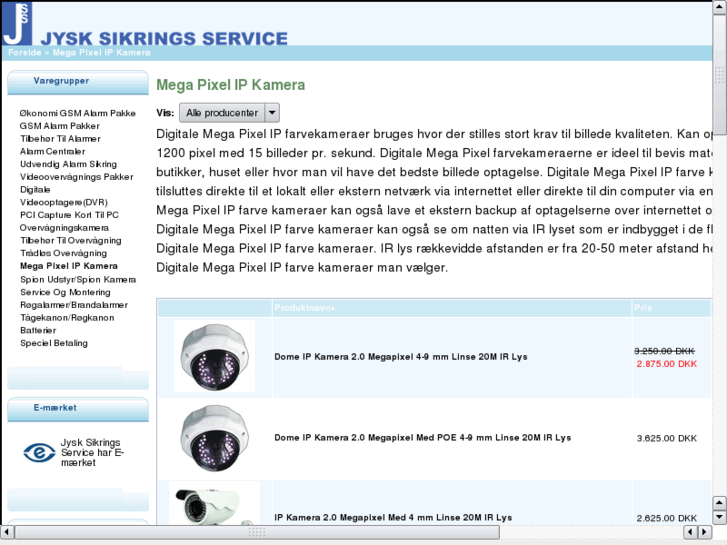Open Dome IP Kamera 2.0 Megapixel 4-9 mm product
Screen dimensions: 727x545
coord(401,357)
